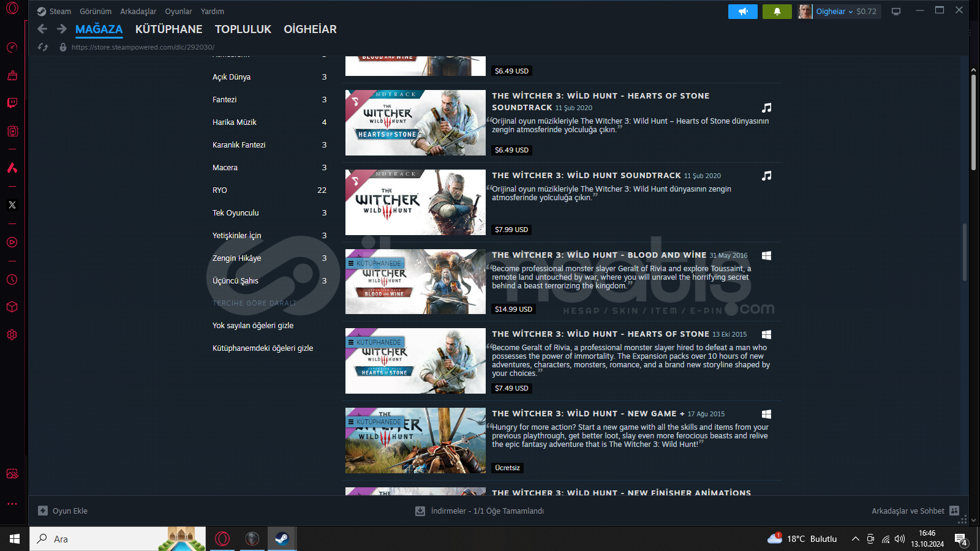Go forward with the Steam forward arrow
Viewport: 980px width, 551px height.
click(x=62, y=29)
